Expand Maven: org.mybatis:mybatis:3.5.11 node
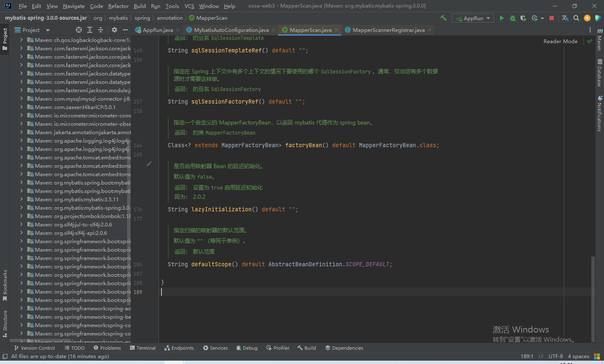The image size is (604, 364). click(x=21, y=199)
